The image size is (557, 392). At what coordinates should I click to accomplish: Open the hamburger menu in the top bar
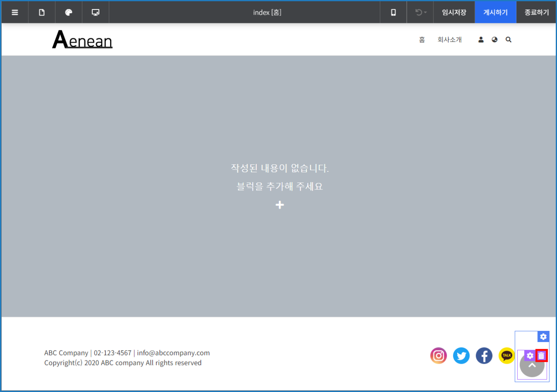pyautogui.click(x=15, y=12)
